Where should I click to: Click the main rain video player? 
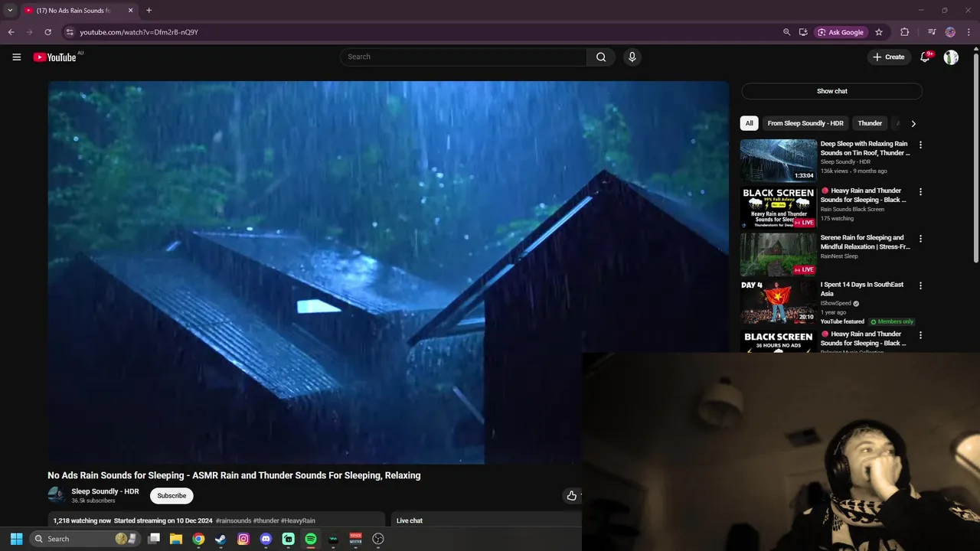click(388, 272)
